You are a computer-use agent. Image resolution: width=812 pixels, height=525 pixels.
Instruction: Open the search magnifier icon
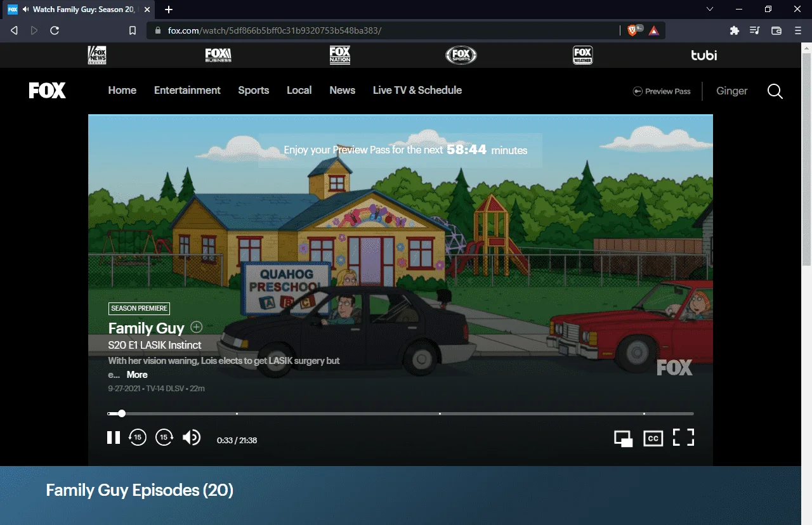click(x=775, y=91)
